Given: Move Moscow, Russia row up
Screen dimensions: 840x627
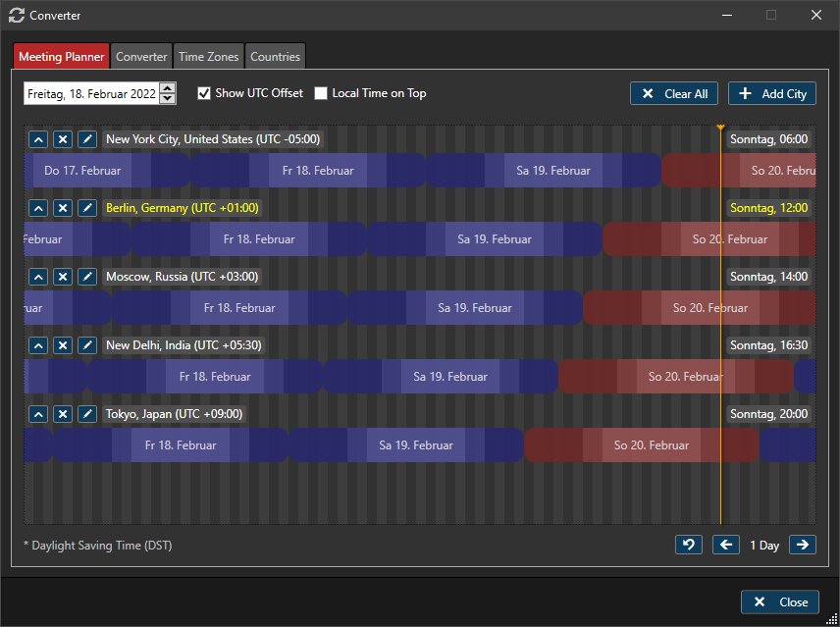Looking at the screenshot, I should coord(37,277).
